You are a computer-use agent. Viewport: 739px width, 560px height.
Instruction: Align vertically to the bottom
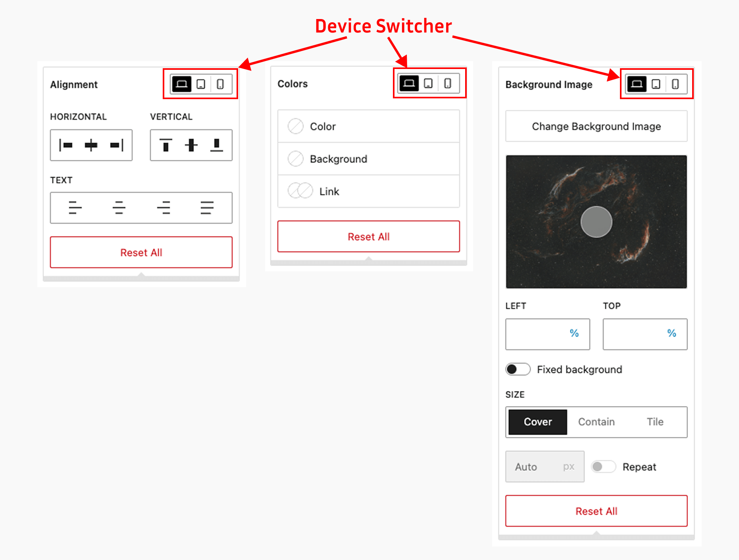[216, 145]
